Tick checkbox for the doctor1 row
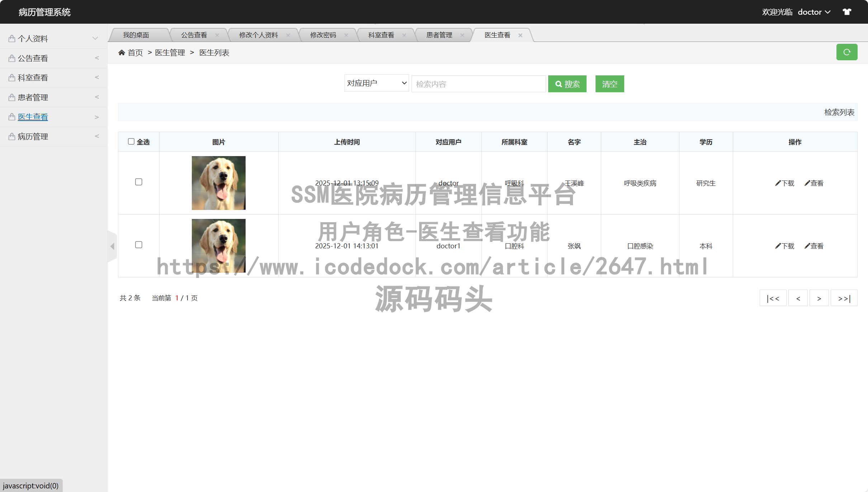 click(139, 245)
